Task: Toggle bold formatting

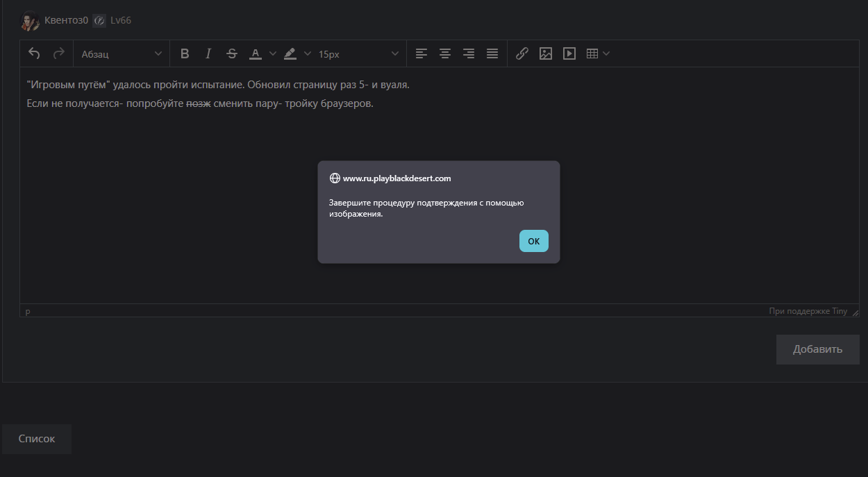Action: coord(185,53)
